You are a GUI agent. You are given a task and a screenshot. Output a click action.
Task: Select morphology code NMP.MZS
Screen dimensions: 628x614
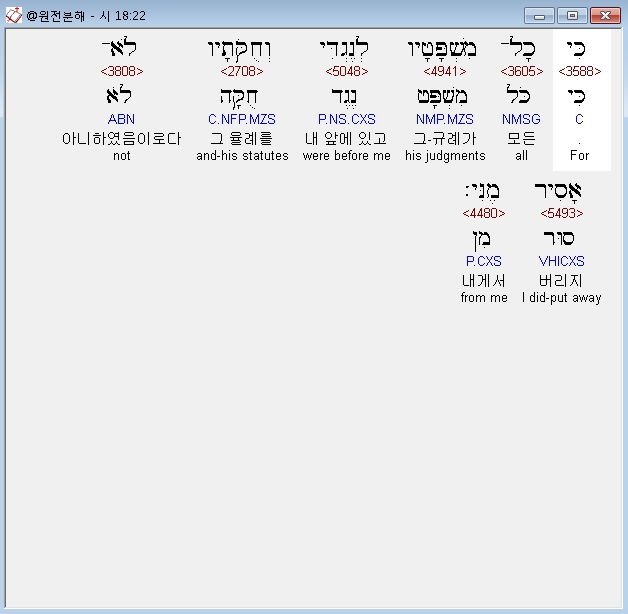tap(445, 119)
